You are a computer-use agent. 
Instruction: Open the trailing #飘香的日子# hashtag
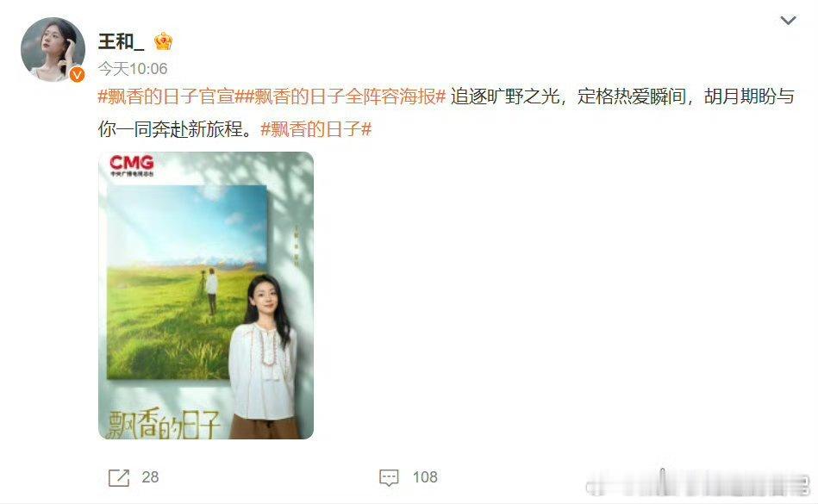pos(316,128)
